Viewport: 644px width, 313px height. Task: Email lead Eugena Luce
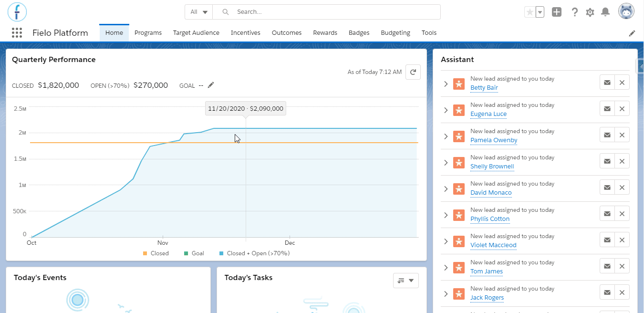click(607, 109)
